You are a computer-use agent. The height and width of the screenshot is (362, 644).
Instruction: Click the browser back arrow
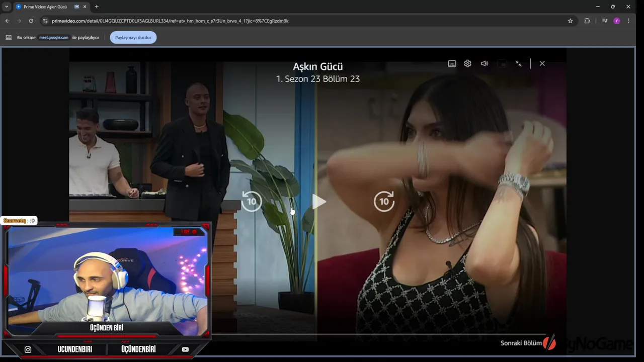click(x=7, y=21)
